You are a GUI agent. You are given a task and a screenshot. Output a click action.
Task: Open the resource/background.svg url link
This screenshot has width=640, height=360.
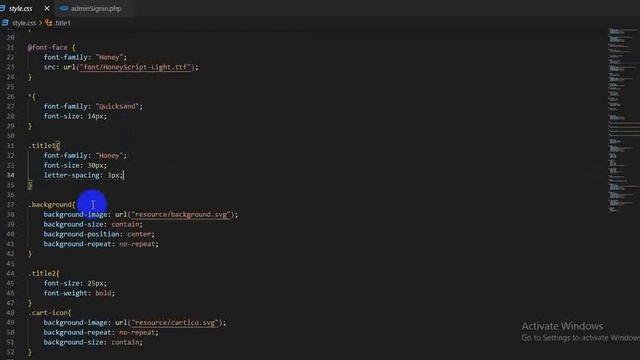click(181, 214)
